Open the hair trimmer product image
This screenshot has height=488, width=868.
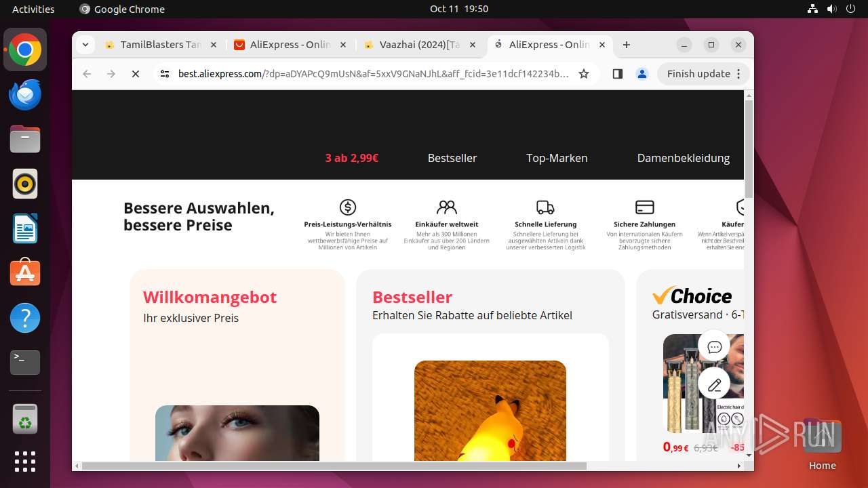[x=703, y=384]
